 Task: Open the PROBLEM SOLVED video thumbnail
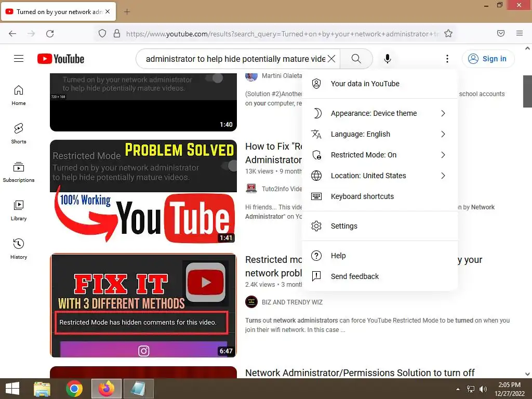[x=143, y=192]
